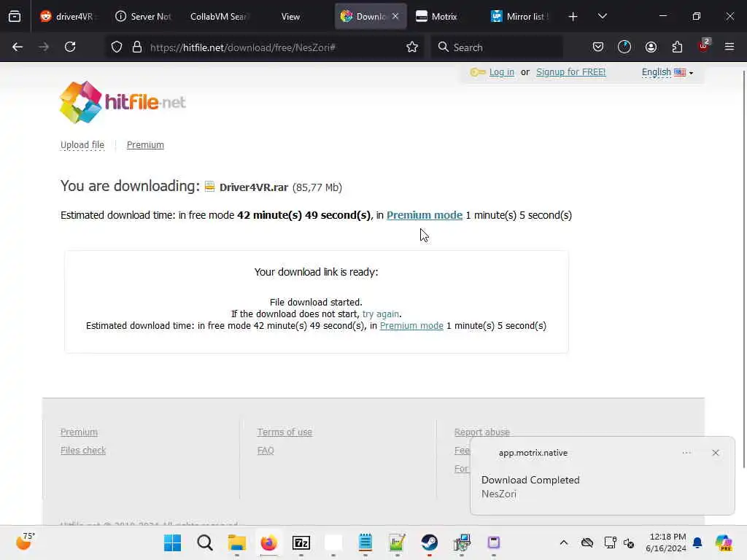The width and height of the screenshot is (747, 560).
Task: Open tracking protection shield icon
Action: (x=117, y=47)
